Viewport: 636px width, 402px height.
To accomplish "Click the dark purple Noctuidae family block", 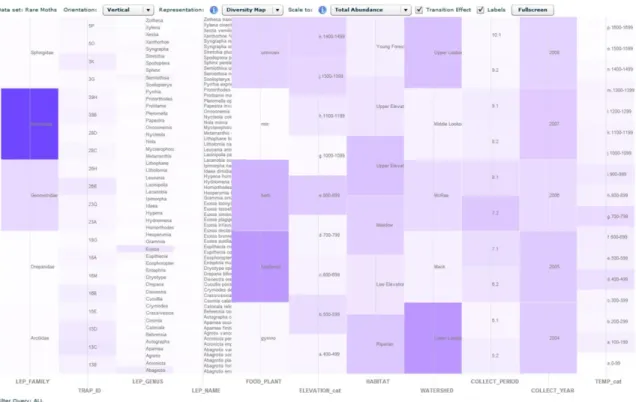I will point(30,124).
